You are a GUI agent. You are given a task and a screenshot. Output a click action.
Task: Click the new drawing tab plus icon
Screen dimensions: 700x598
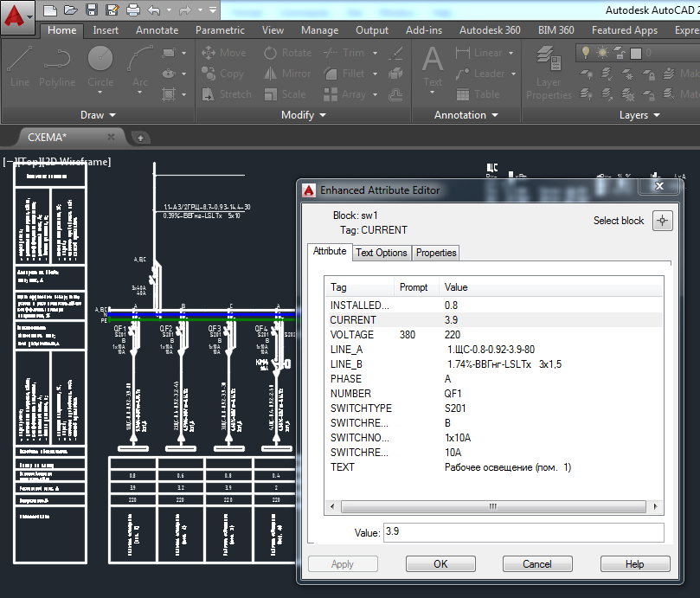(141, 138)
